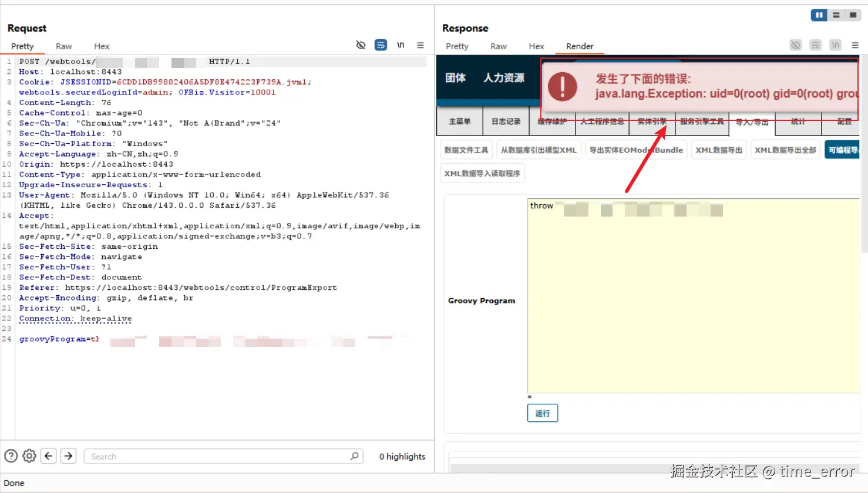Click the groovyProgram request body line
Screen dimensions: 868x493
[x=214, y=339]
